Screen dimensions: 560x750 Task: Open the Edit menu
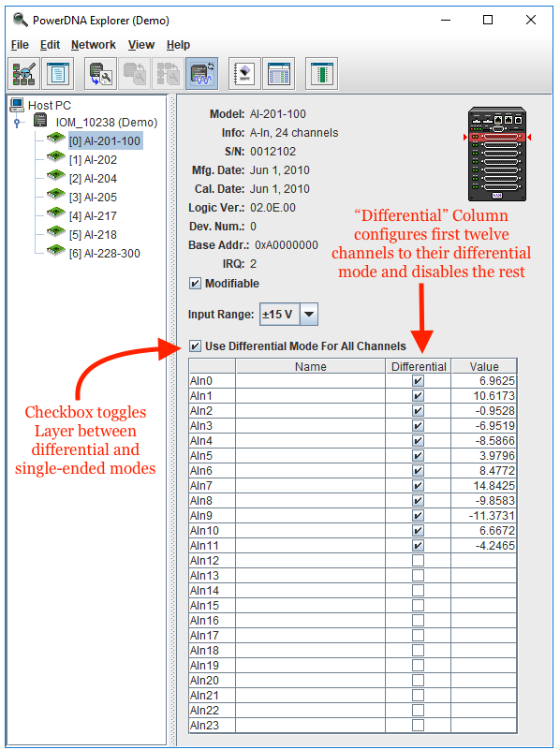tap(50, 45)
